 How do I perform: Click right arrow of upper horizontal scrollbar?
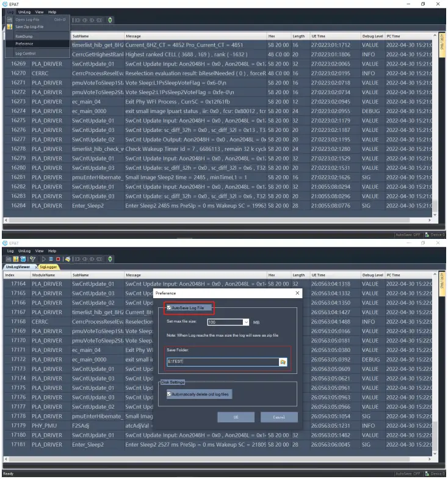coord(430,221)
